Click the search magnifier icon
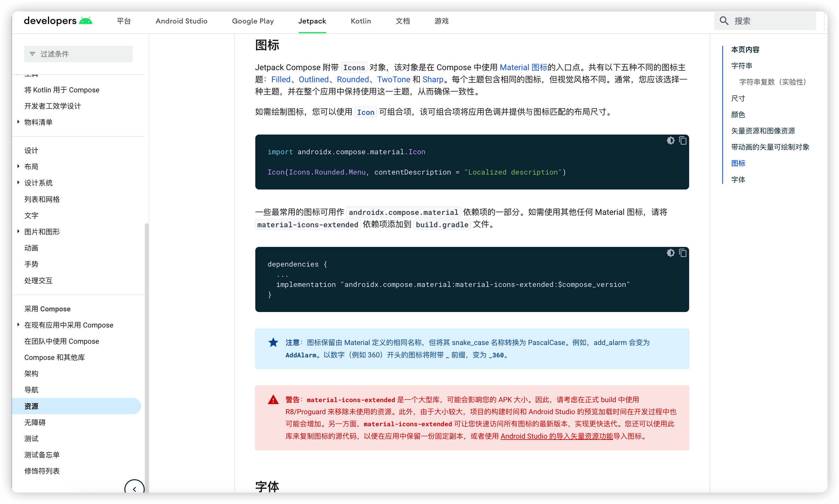This screenshot has height=504, width=839. (x=724, y=21)
